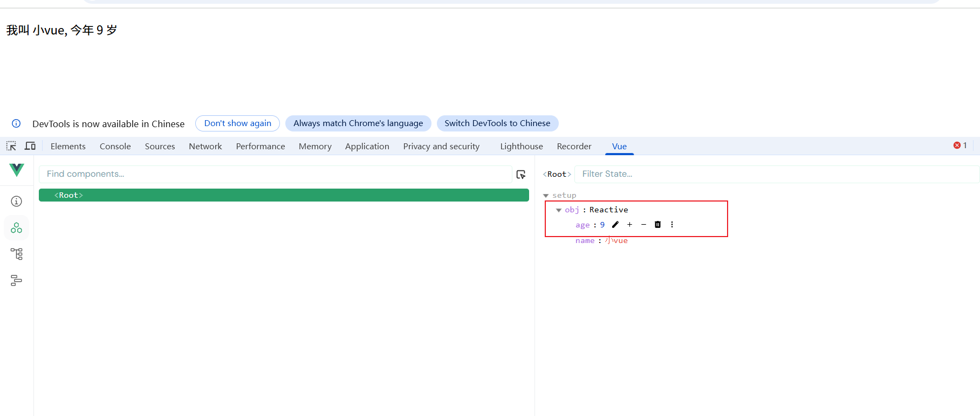
Task: Click the page text 我叫 小vue, 今年 9 岁
Action: [x=61, y=30]
